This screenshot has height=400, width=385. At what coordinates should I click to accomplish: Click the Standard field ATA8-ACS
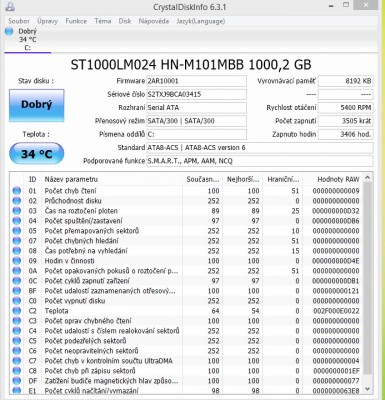(260, 148)
